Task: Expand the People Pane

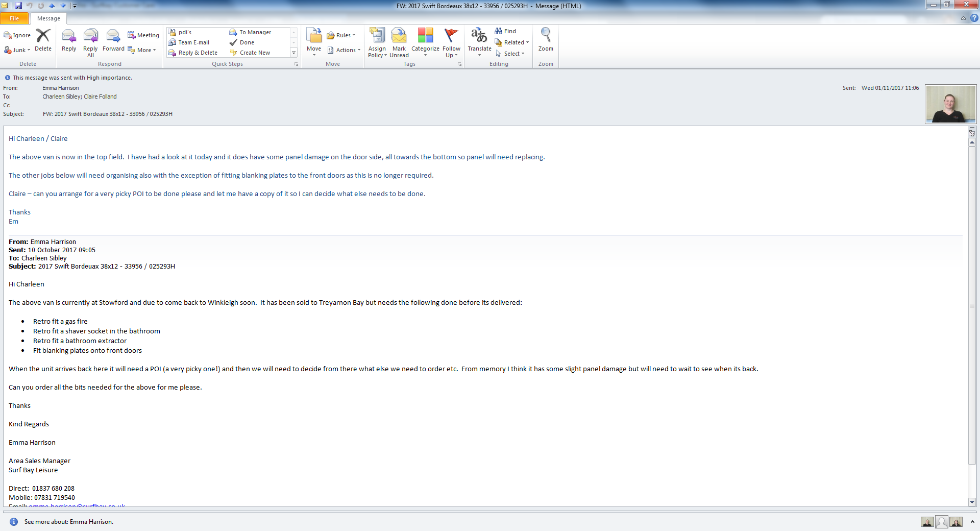Action: tap(972, 522)
